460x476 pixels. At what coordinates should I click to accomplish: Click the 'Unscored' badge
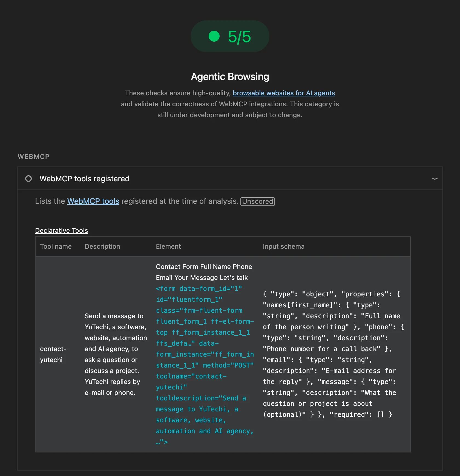[257, 201]
